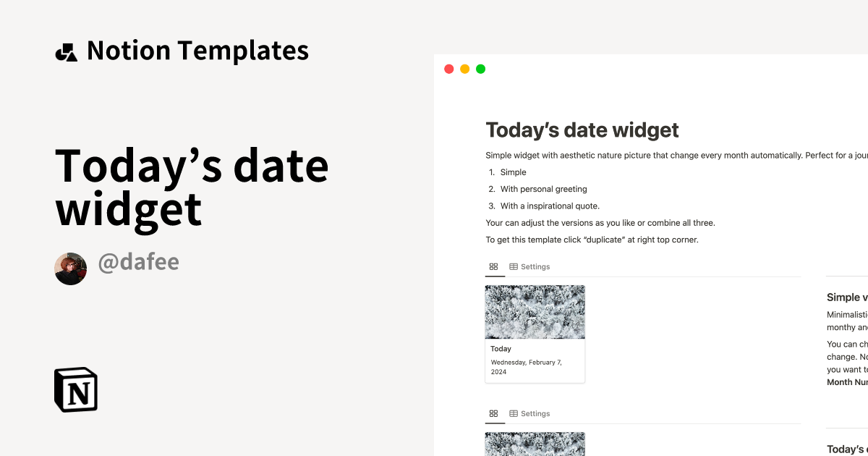868x456 pixels.
Task: Click the green traffic light in the window corner
Action: point(480,69)
